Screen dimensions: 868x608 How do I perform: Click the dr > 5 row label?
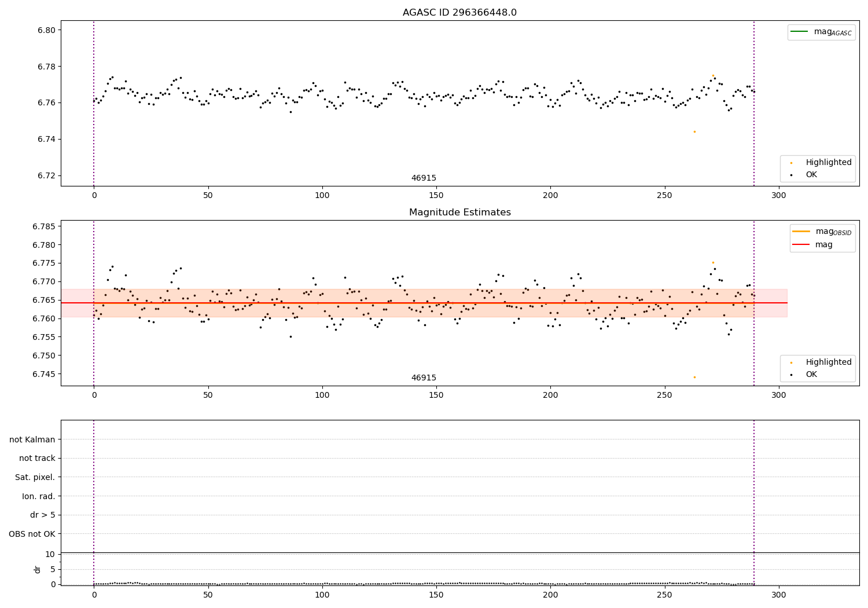[43, 515]
